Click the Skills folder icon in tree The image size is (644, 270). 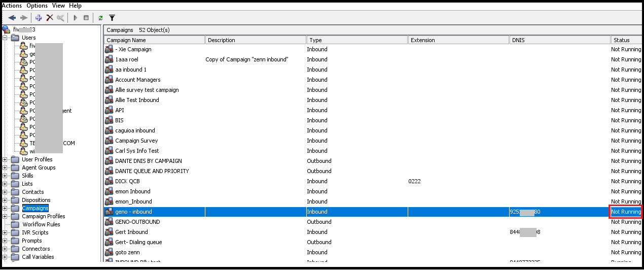click(15, 176)
